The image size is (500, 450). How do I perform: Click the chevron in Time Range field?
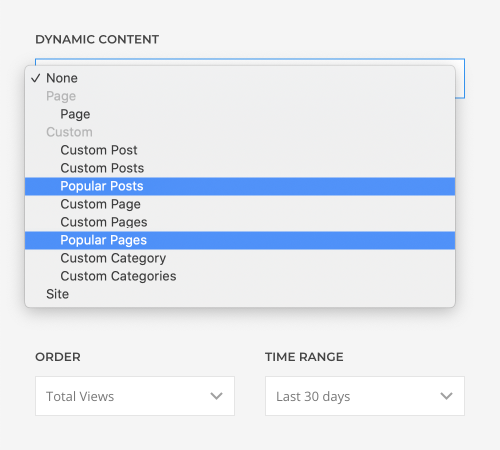click(446, 396)
